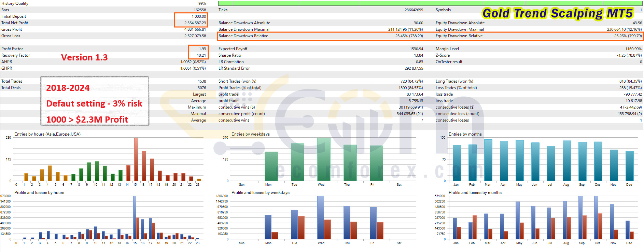Screen dimensions: 644x252
Task: Click the Total Net Profit label
Action: [15, 23]
